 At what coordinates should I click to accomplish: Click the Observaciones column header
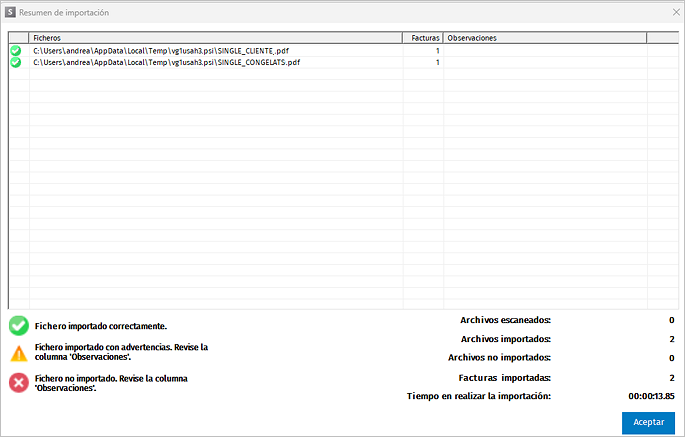[x=545, y=38]
